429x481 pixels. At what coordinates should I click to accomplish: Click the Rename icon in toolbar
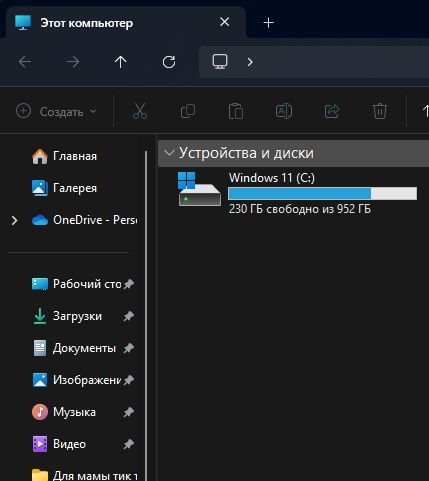coord(284,111)
